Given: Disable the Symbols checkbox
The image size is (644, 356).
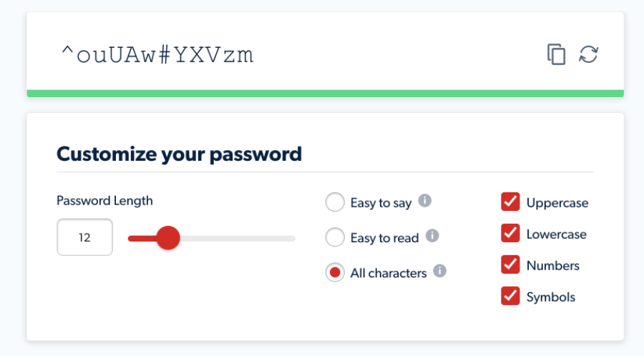Looking at the screenshot, I should point(510,296).
